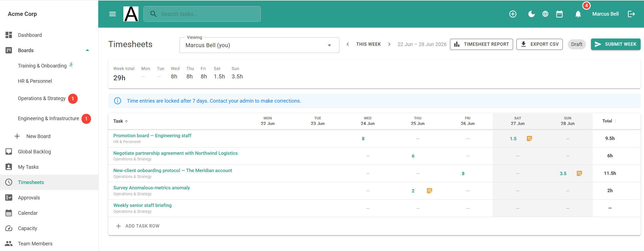Open notifications bell with 4 alerts
644x251 pixels.
[578, 14]
